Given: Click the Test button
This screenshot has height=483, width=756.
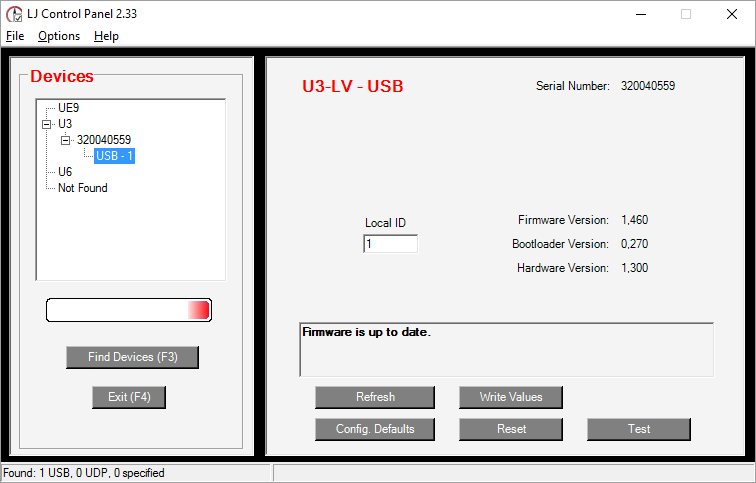Looking at the screenshot, I should [639, 429].
